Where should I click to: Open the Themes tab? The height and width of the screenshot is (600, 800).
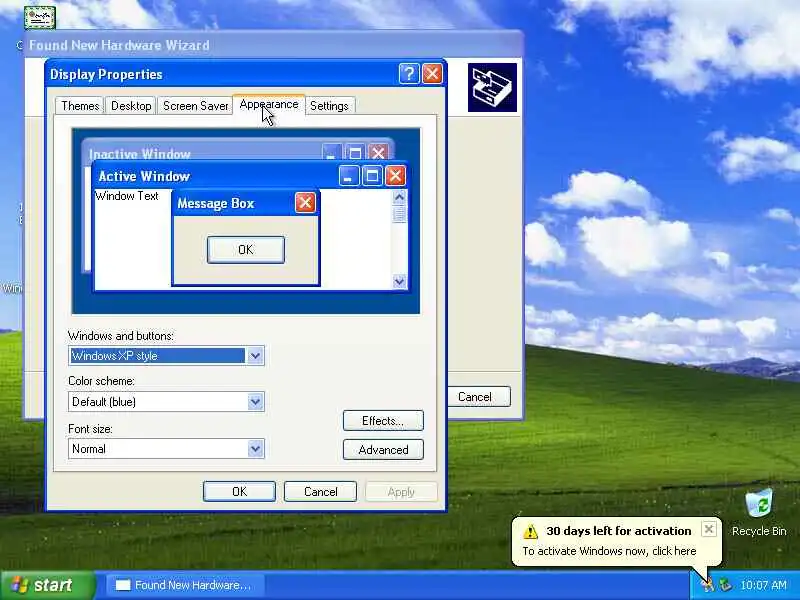80,106
